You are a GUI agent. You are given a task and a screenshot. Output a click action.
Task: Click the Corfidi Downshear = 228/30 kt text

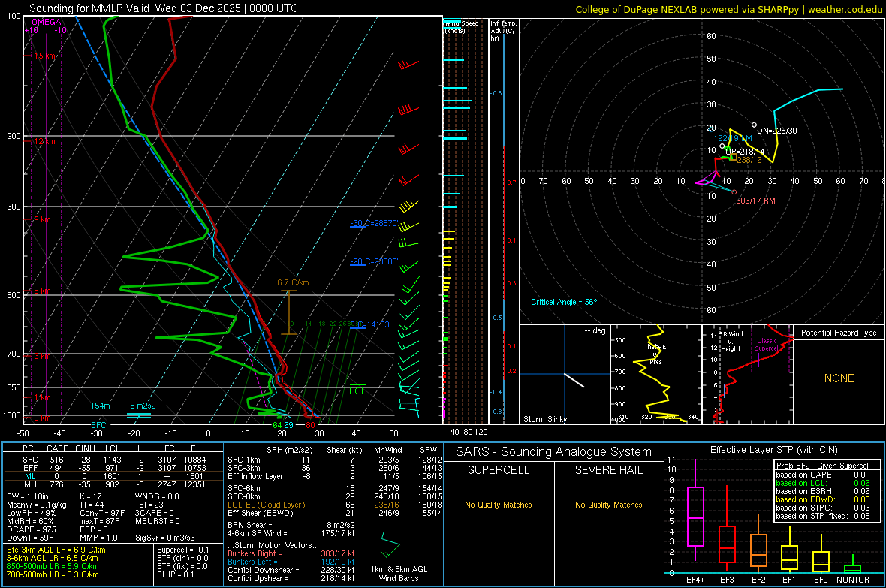(x=291, y=570)
